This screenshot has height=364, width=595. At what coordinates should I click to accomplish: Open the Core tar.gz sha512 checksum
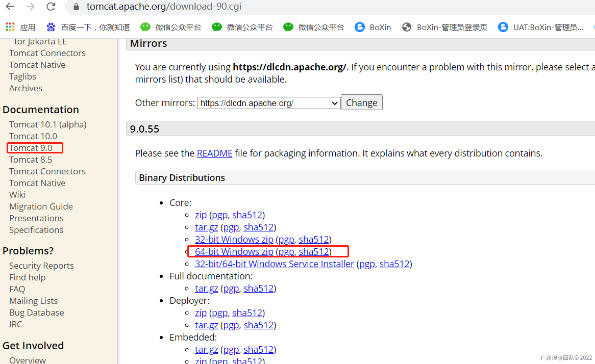tap(258, 227)
